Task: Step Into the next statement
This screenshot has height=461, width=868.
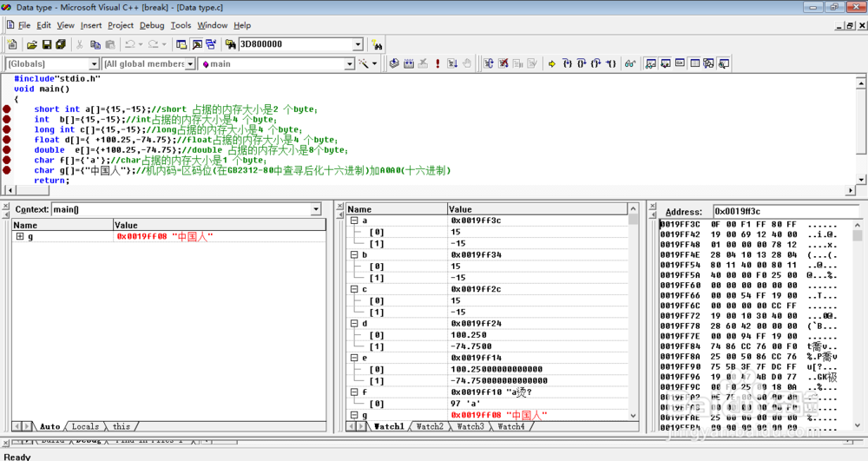Action: pos(567,63)
